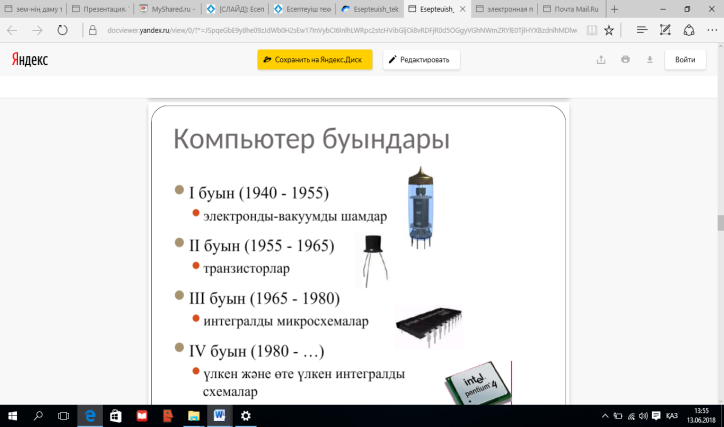
Task: Click the address bar URL field
Action: coord(342,30)
